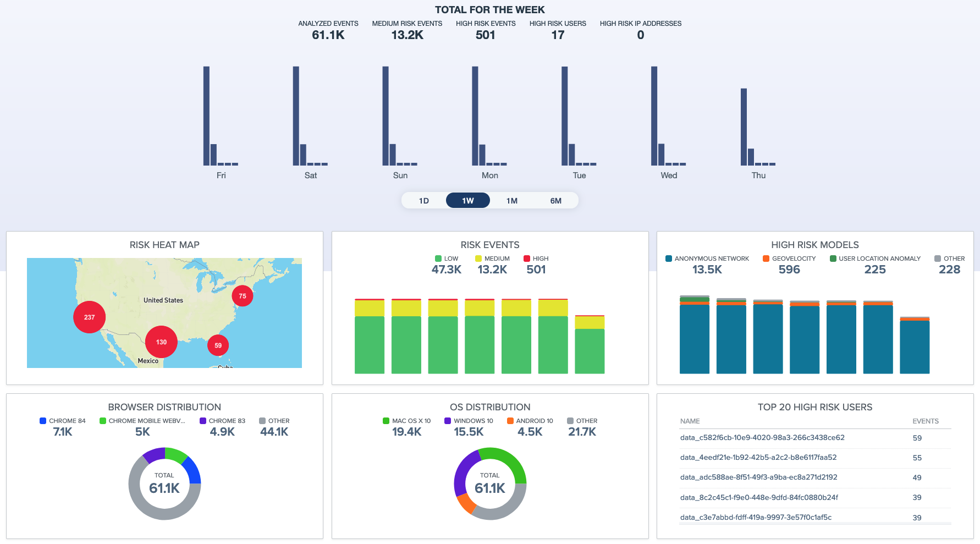This screenshot has width=980, height=544.
Task: Click Monday's tallest bar in weekly chart
Action: pyautogui.click(x=475, y=116)
